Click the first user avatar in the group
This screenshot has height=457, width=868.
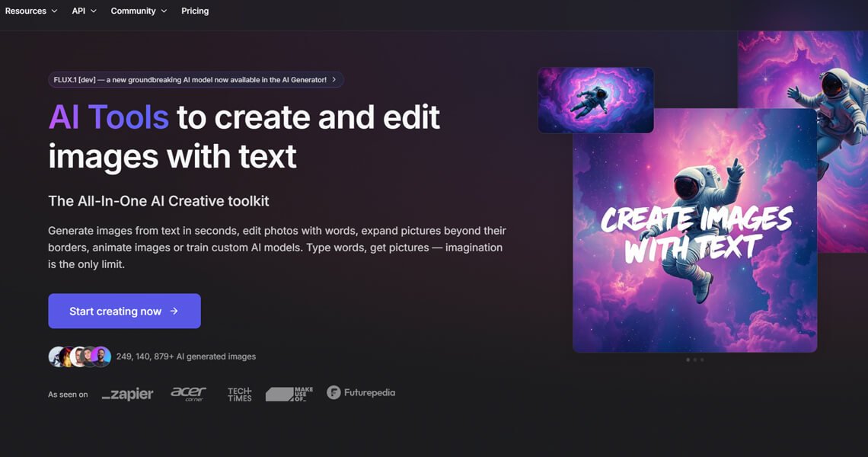57,356
